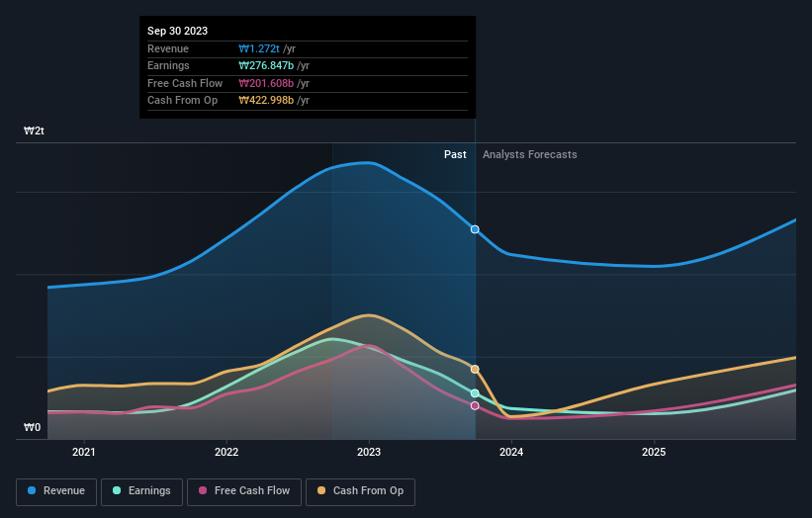The width and height of the screenshot is (812, 518).
Task: Click the ₩0 y-axis label
Action: pos(32,427)
